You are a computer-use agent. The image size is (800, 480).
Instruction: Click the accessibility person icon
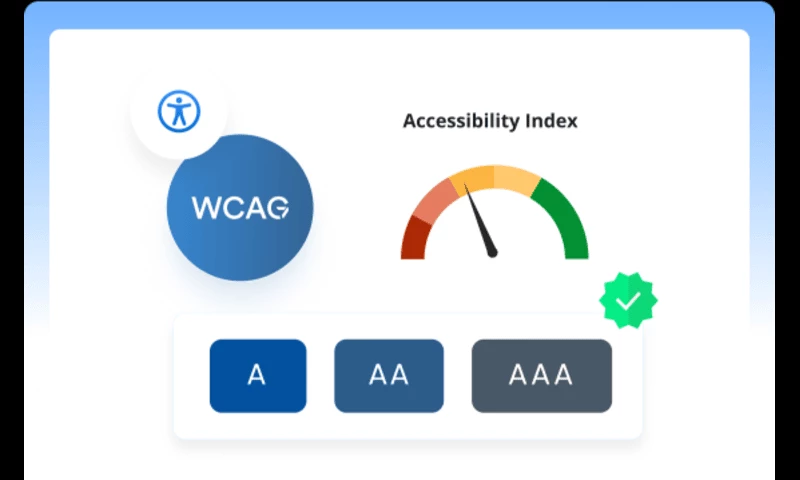[x=179, y=111]
